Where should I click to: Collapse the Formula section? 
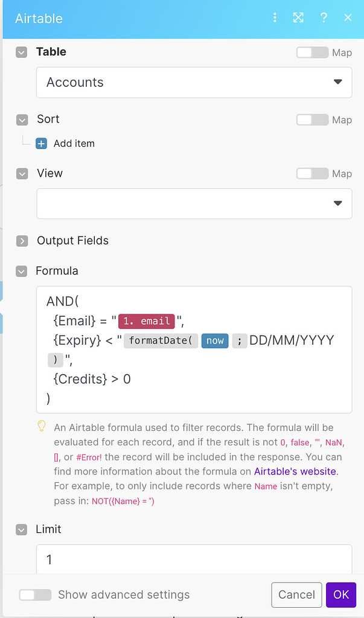(22, 271)
